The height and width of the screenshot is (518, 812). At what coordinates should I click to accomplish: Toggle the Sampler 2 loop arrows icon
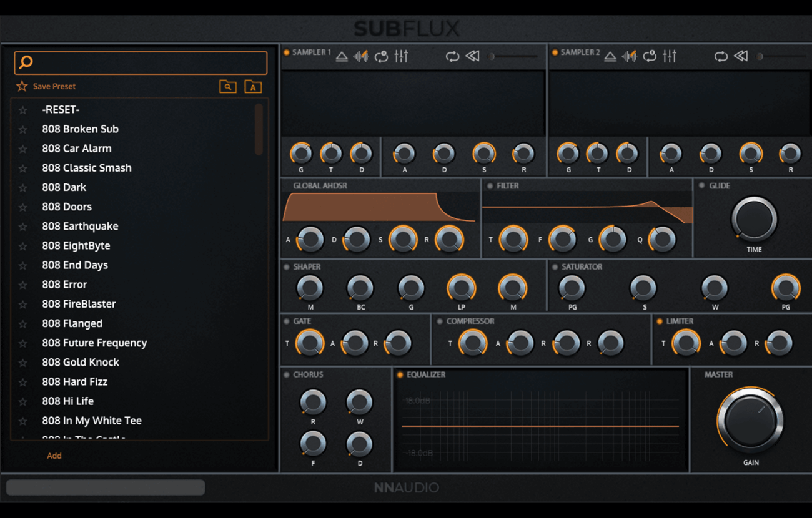(721, 56)
